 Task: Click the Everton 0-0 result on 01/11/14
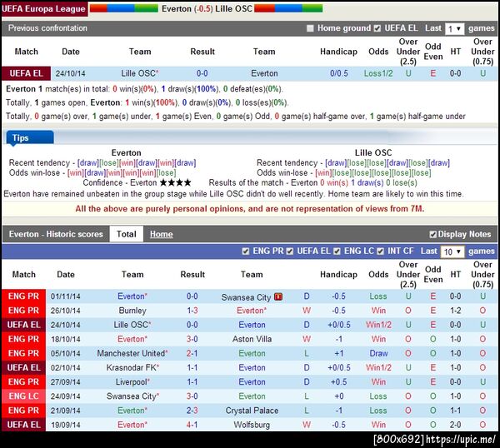[192, 296]
